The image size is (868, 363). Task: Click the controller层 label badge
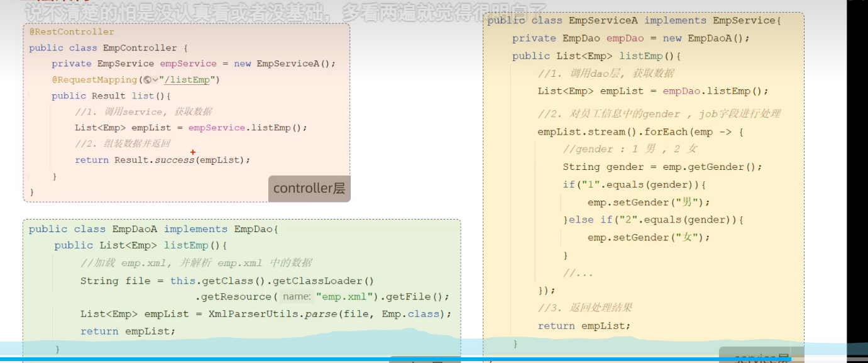[309, 188]
